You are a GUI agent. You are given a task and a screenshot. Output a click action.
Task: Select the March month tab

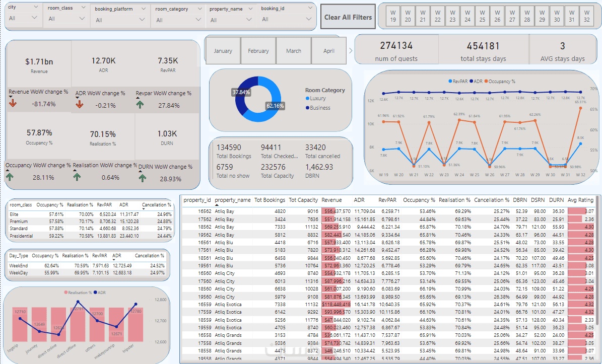[x=294, y=51]
